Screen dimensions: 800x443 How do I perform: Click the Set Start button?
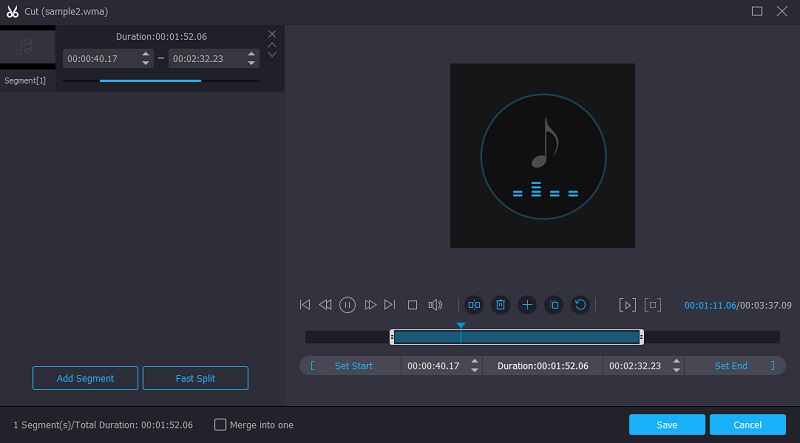coord(353,366)
